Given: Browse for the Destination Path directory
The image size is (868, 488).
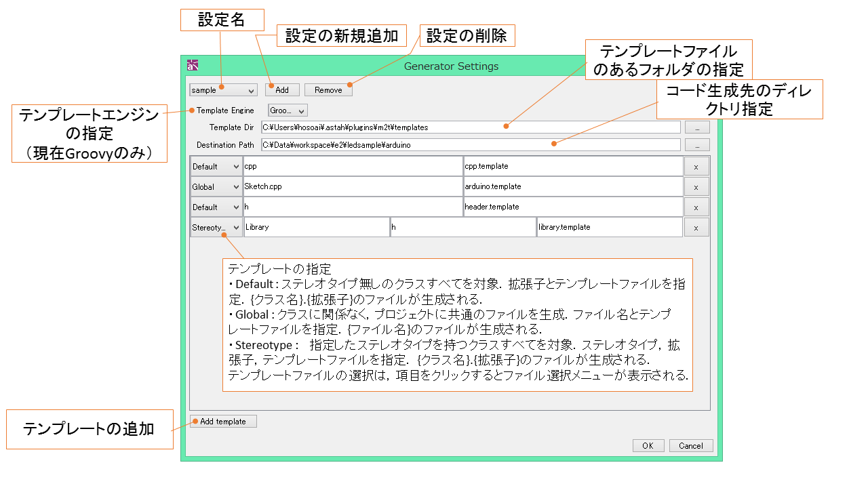Looking at the screenshot, I should [697, 144].
